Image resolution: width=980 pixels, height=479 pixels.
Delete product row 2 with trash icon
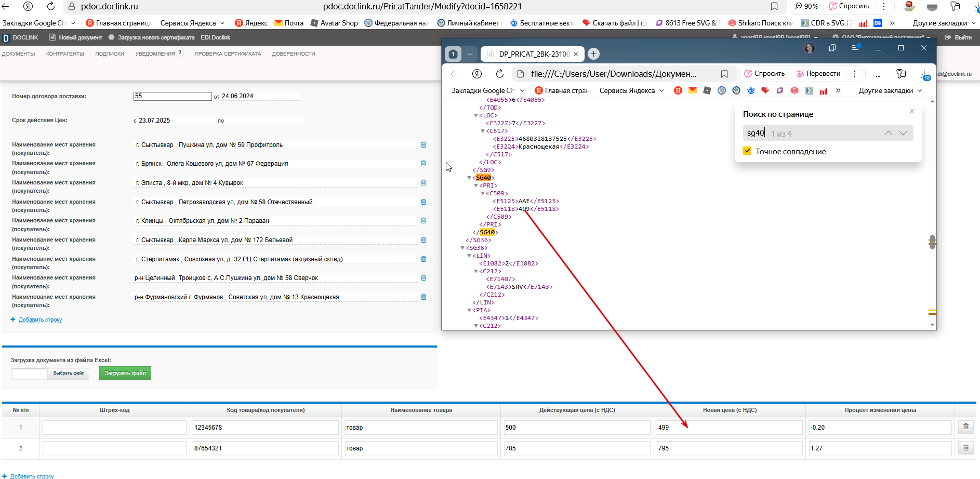[966, 447]
